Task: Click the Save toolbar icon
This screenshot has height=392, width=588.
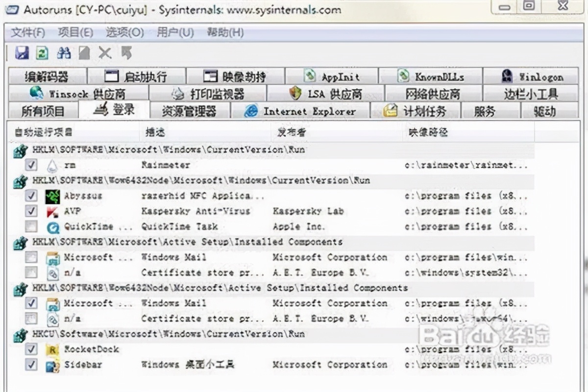Action: click(22, 53)
